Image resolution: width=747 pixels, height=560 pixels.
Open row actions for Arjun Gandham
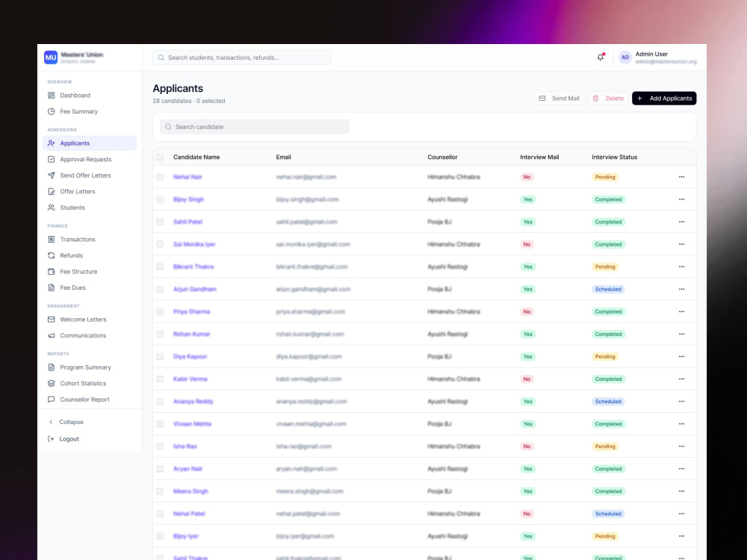pos(682,289)
